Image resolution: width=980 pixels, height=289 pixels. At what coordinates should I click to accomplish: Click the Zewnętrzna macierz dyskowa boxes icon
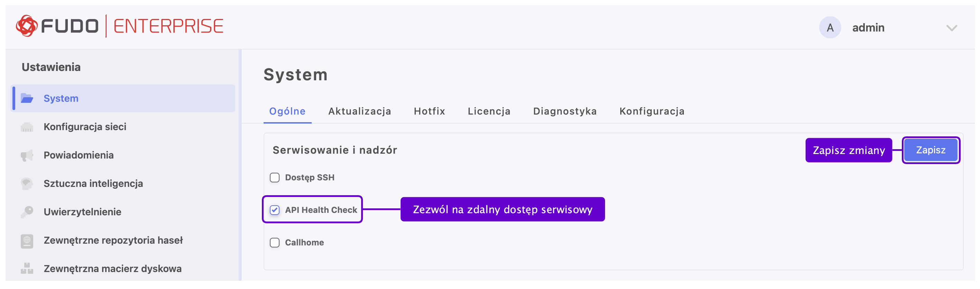pyautogui.click(x=27, y=269)
